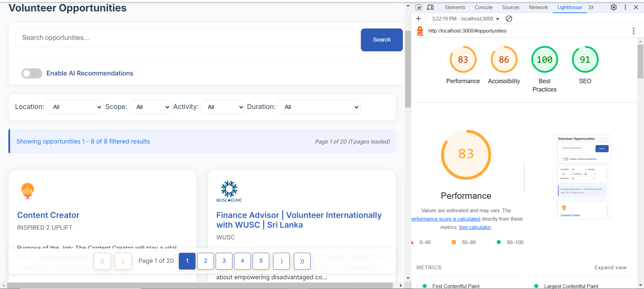This screenshot has height=289, width=644.
Task: Open the Finance Advisor WUSC Sri Lanka opportunity
Action: coord(299,220)
